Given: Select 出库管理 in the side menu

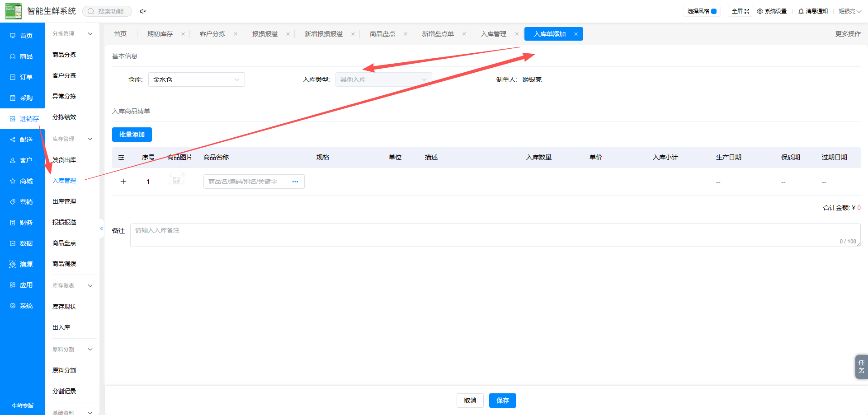Looking at the screenshot, I should (64, 201).
